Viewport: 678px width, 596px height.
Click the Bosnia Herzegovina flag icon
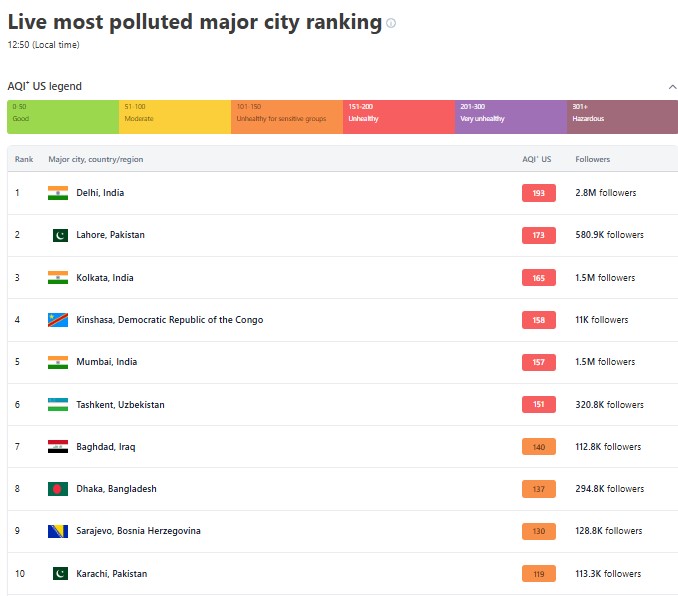58,531
